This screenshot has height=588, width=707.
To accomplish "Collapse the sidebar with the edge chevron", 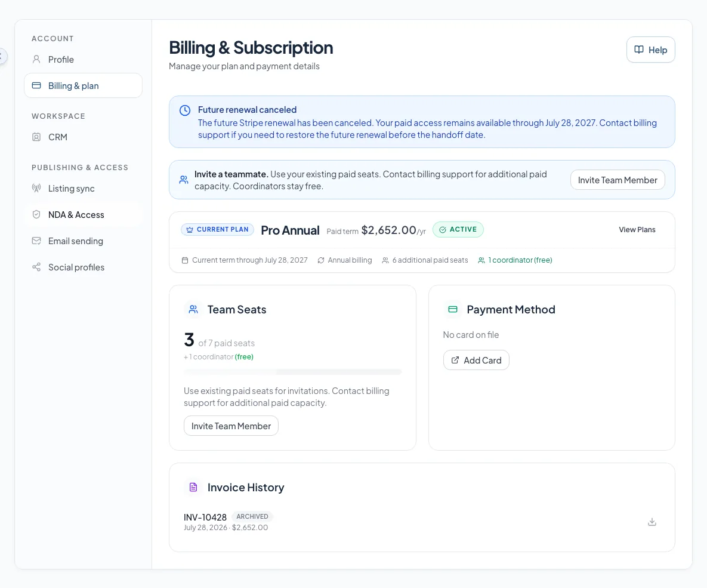I will point(2,56).
